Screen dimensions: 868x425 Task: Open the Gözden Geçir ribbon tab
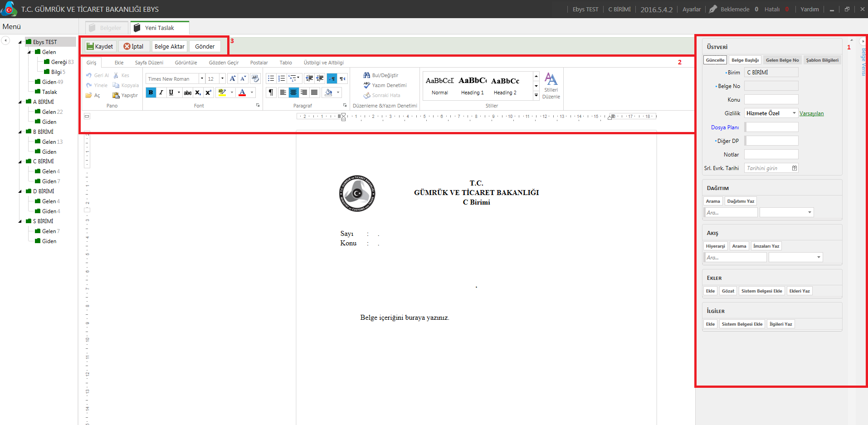[224, 63]
